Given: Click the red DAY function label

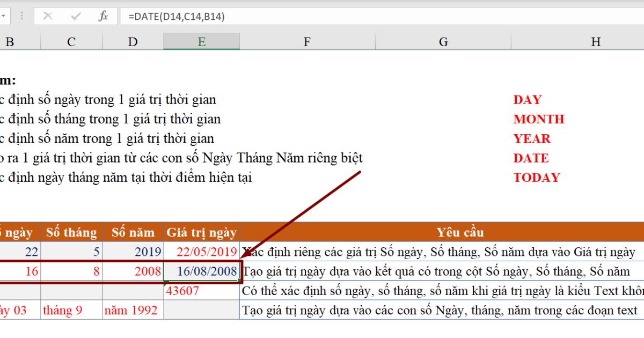Looking at the screenshot, I should click(x=528, y=99).
